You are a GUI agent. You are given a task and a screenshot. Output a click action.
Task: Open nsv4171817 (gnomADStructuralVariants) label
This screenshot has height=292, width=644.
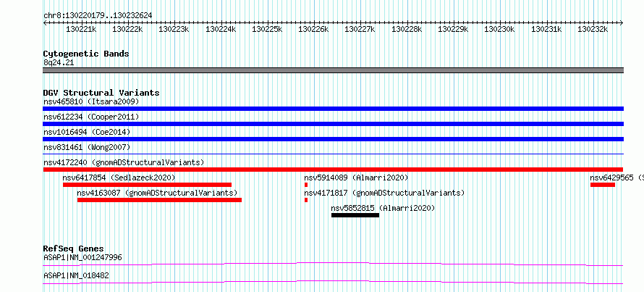384,193
